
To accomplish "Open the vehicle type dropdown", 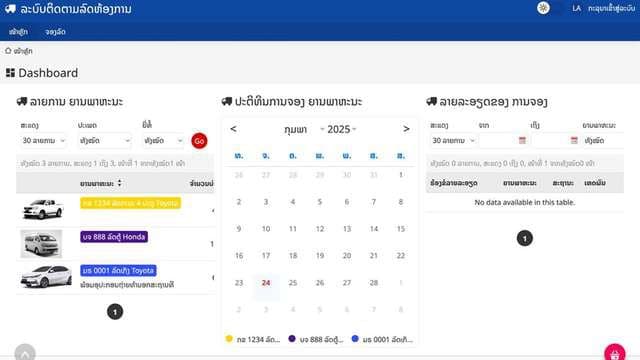I will (104, 140).
